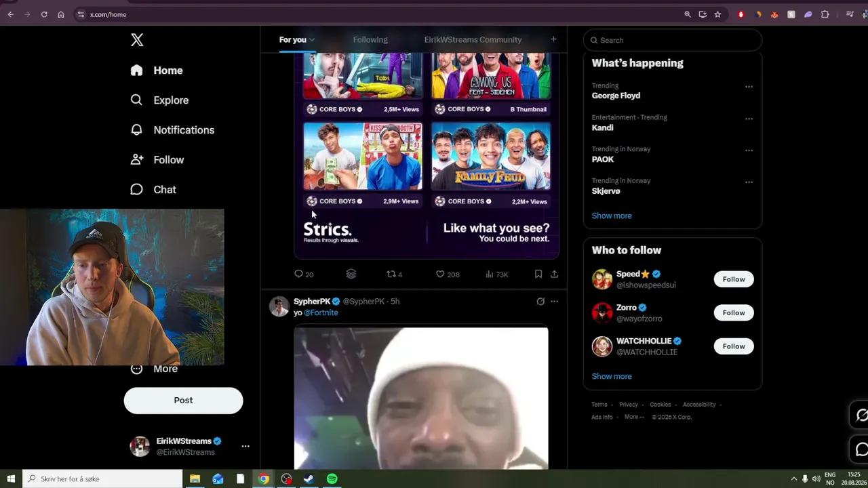This screenshot has width=868, height=488.
Task: Click the X logo in sidebar
Action: point(137,40)
